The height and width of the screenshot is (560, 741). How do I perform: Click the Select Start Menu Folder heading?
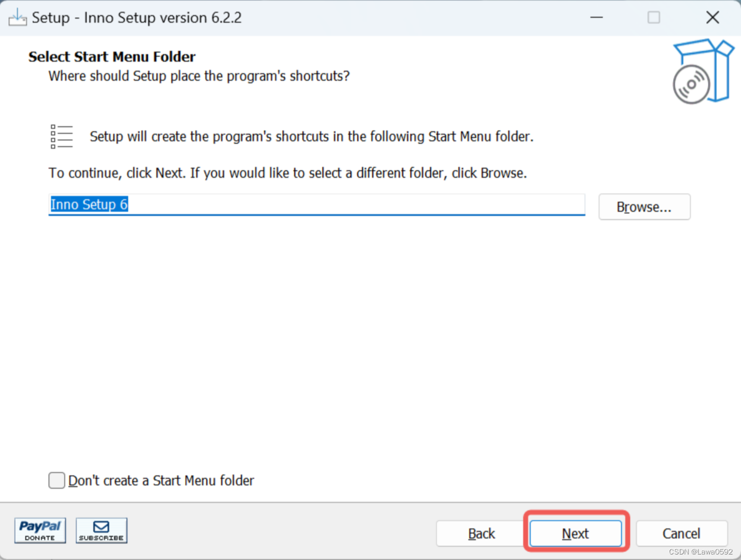[x=111, y=56]
